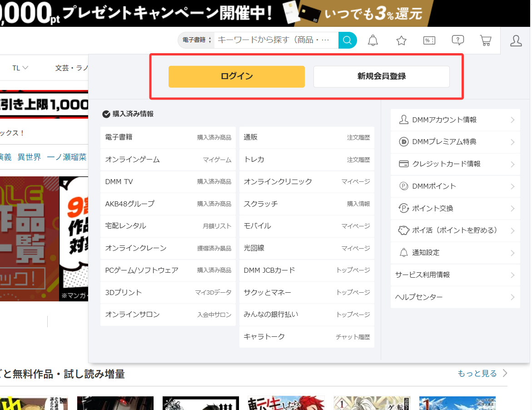Open オンラインクレーン 獲得済み景品 entry
Viewport: 532px width, 410px height.
[168, 248]
